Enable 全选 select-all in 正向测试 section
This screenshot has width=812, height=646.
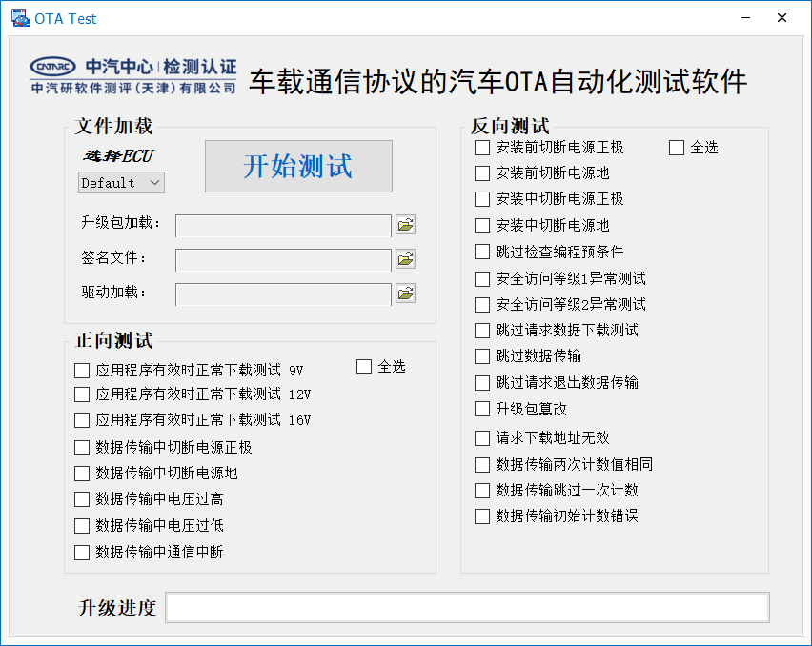pyautogui.click(x=363, y=366)
